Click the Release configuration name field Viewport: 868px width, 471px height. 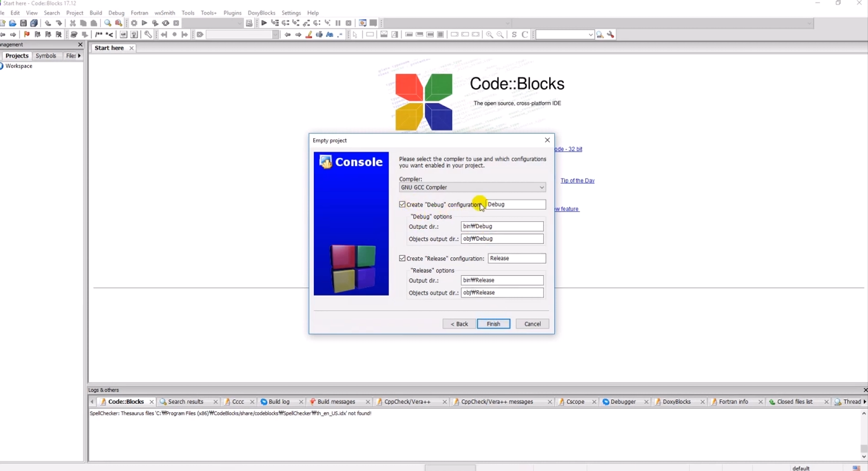pos(517,259)
